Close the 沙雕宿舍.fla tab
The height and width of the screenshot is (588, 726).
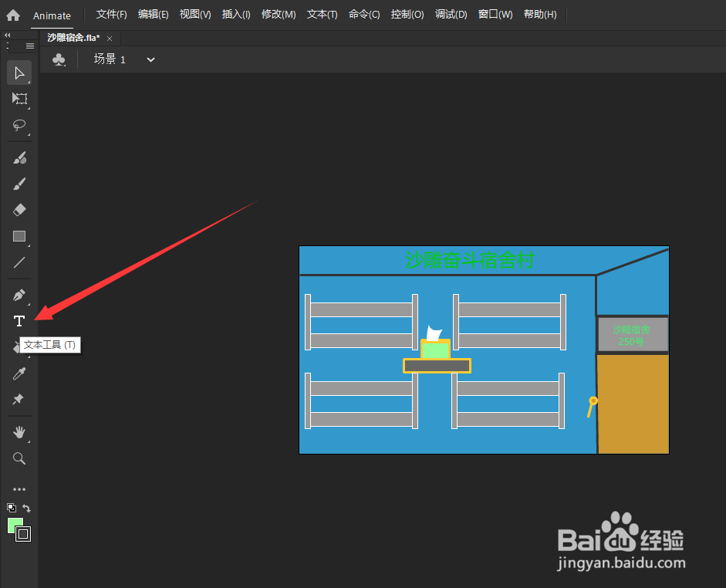(x=110, y=39)
